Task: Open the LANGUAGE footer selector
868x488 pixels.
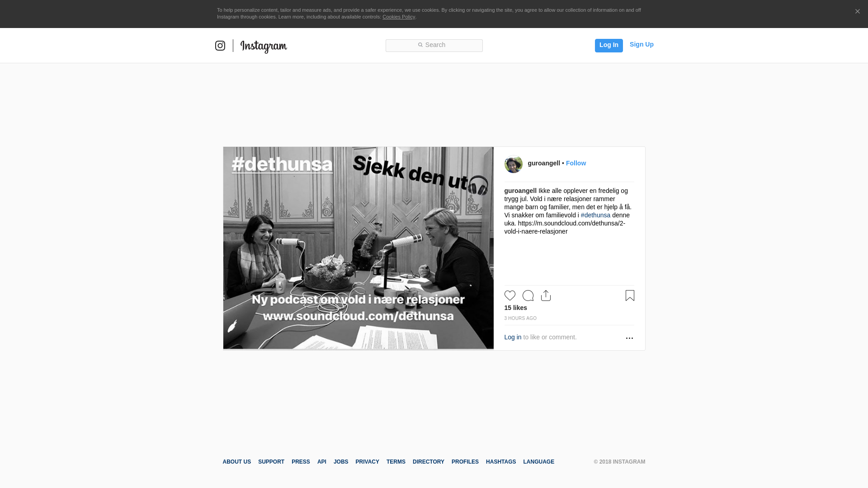Action: coord(538,462)
